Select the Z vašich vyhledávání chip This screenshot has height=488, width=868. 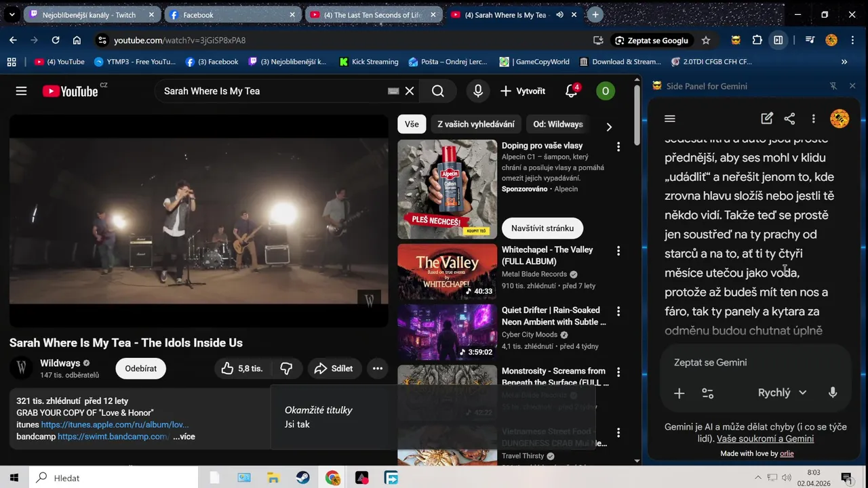click(476, 124)
